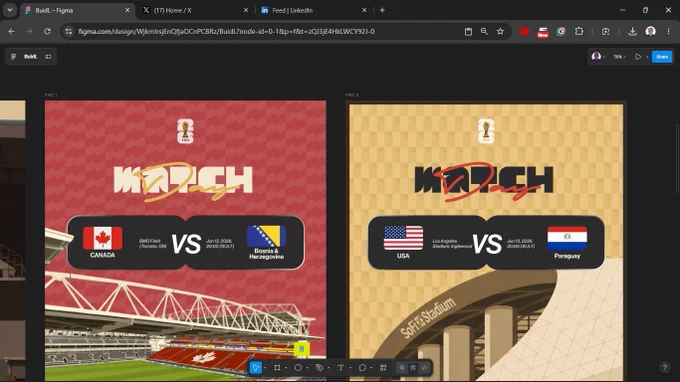Select the Bosnia & Herzegovina flag image
This screenshot has width=680, height=382.
pos(266,236)
